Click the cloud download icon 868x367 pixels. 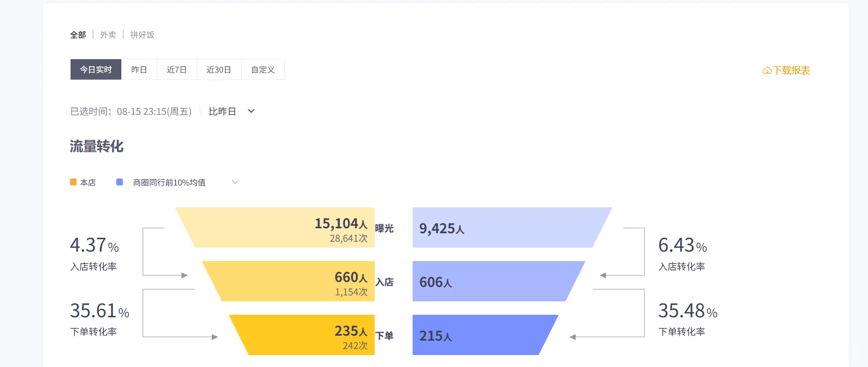[767, 71]
